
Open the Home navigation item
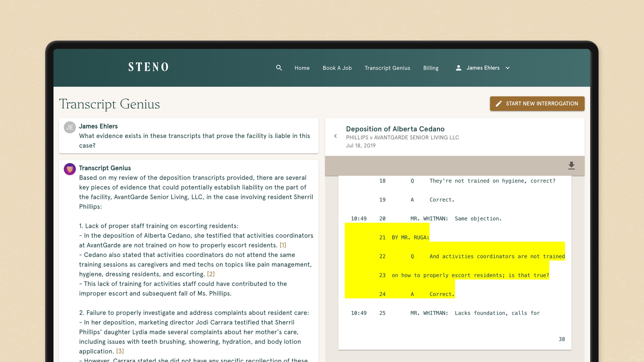[302, 68]
